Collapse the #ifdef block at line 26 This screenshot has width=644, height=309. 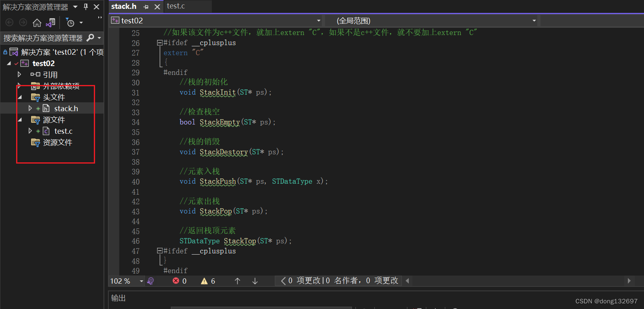159,43
